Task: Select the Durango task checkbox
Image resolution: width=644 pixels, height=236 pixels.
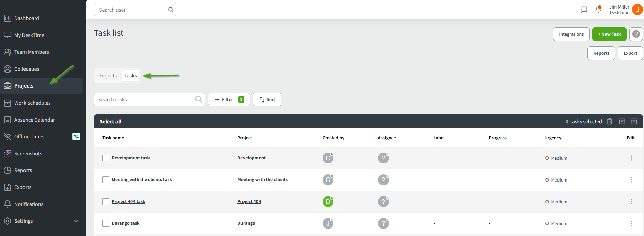Action: [x=106, y=223]
